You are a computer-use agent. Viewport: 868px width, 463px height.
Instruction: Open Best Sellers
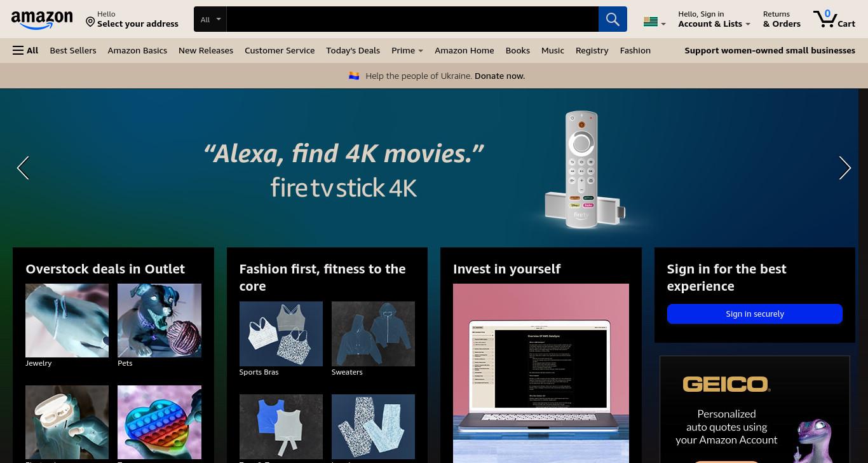[x=73, y=50]
